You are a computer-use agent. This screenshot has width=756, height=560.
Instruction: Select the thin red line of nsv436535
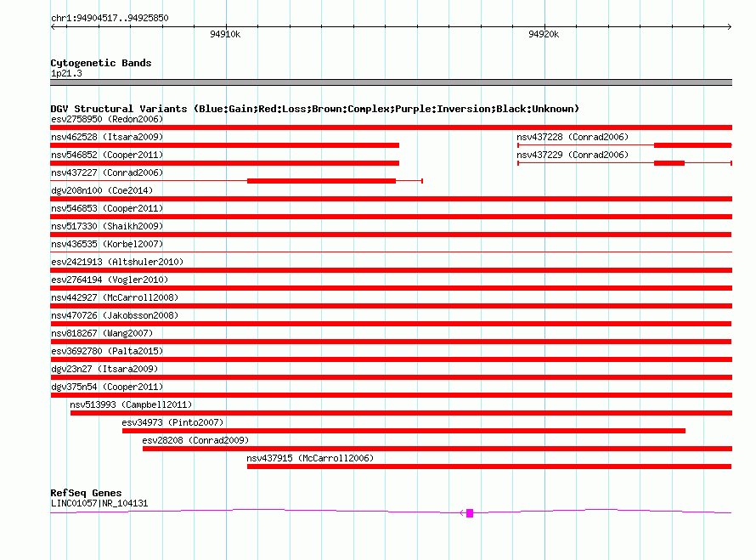point(391,252)
